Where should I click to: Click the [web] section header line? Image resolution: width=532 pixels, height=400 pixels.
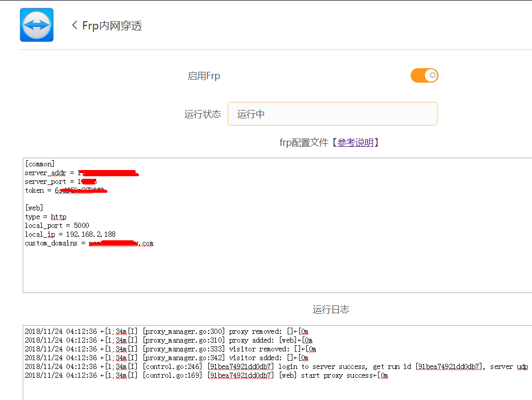(x=34, y=208)
